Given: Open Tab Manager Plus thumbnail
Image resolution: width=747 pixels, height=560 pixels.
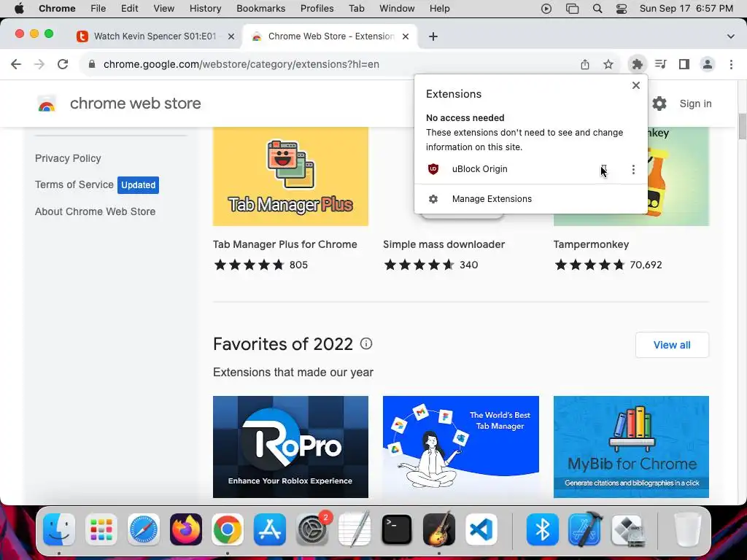Looking at the screenshot, I should click(x=290, y=176).
